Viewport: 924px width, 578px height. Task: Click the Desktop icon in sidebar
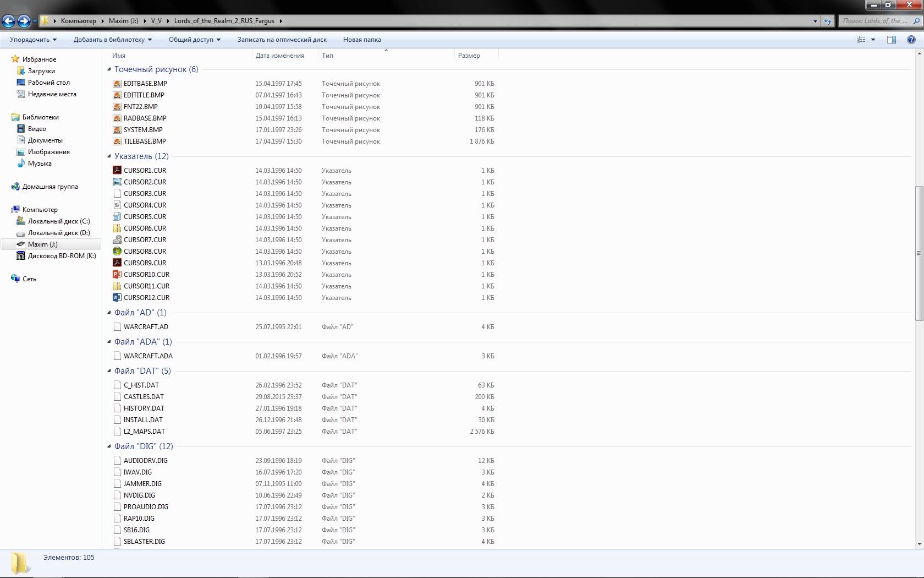click(x=21, y=83)
